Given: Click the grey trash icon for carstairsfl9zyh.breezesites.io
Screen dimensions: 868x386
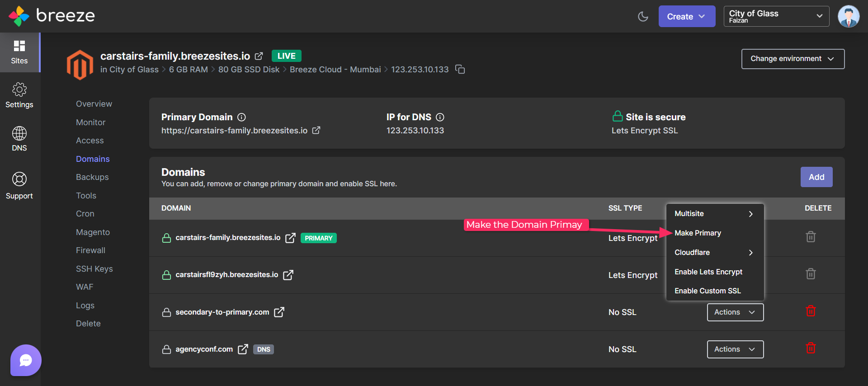Looking at the screenshot, I should point(811,273).
